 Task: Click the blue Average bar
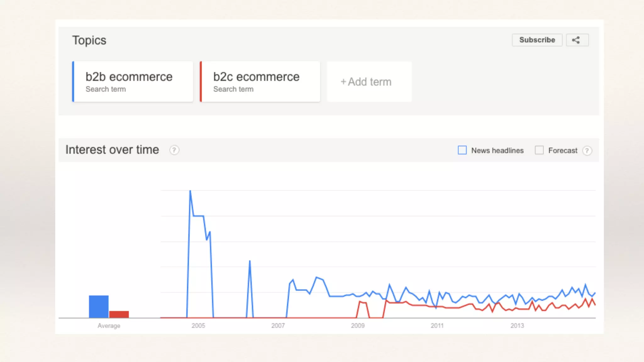99,306
